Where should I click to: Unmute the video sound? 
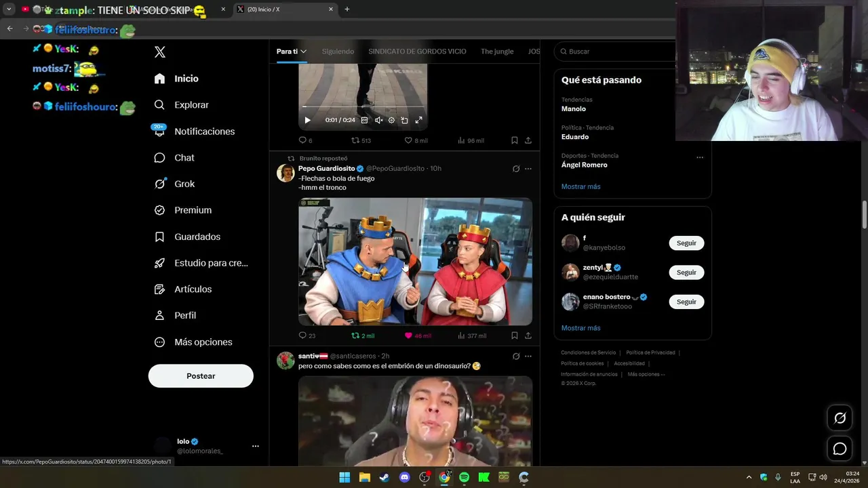(x=378, y=120)
